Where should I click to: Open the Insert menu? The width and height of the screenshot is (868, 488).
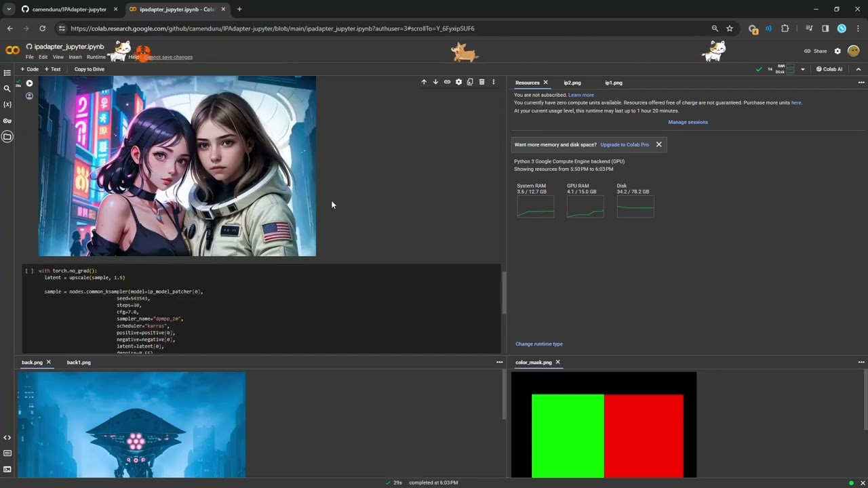coord(75,57)
